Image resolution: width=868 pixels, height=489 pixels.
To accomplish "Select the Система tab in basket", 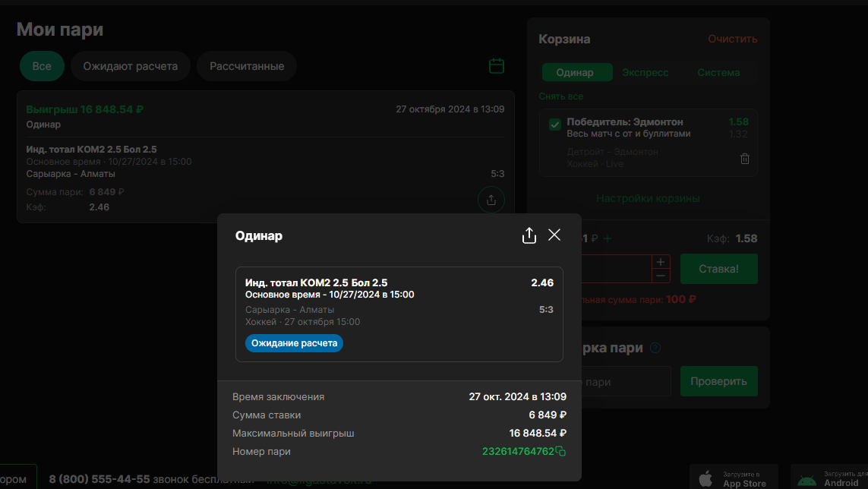I will pyautogui.click(x=718, y=72).
